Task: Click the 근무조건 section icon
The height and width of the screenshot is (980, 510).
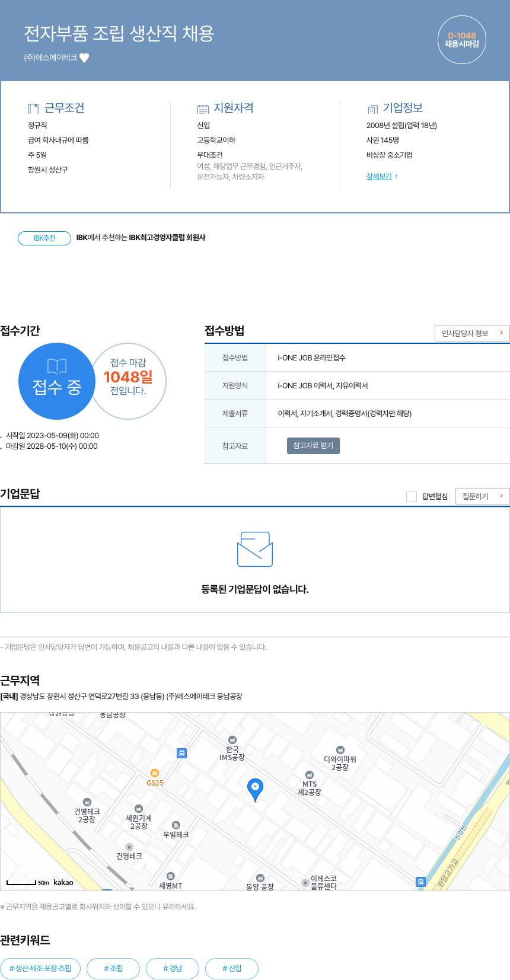Action: (33, 108)
